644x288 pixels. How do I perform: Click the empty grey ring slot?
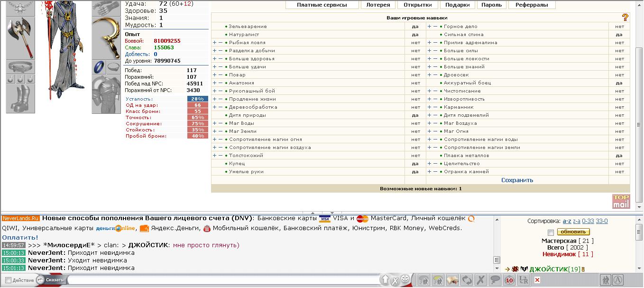pyautogui.click(x=113, y=66)
